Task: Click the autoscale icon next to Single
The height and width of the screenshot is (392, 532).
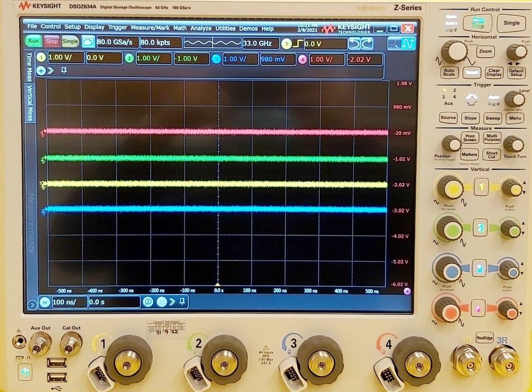Action: [88, 42]
